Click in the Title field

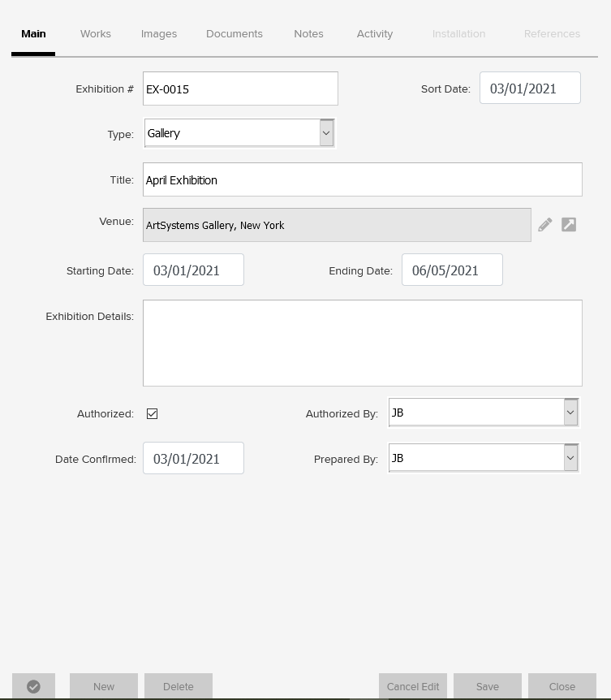click(362, 179)
